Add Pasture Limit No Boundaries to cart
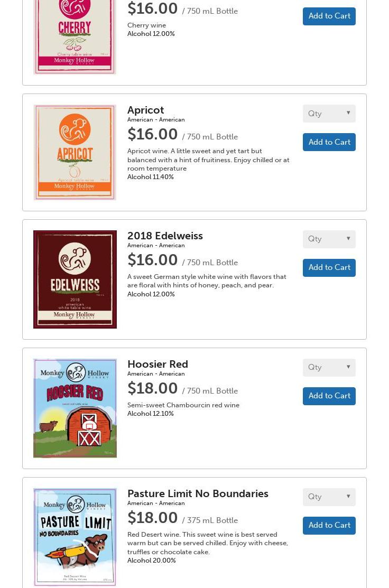The image size is (389, 588). coord(329,525)
